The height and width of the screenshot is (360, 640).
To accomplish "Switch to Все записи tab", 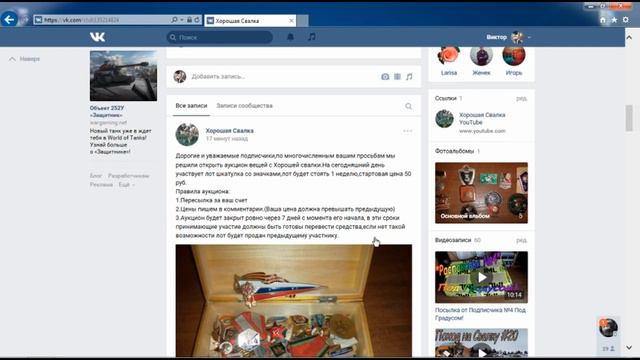I will [x=191, y=106].
